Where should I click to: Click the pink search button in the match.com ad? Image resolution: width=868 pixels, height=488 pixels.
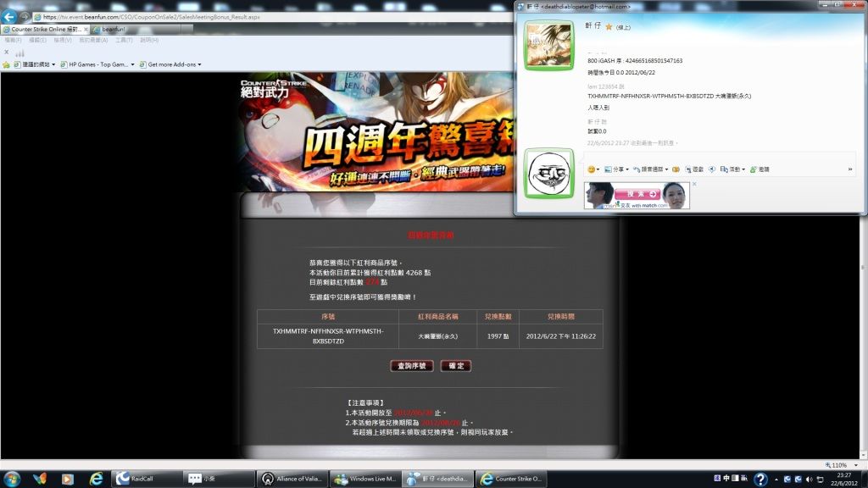[637, 194]
